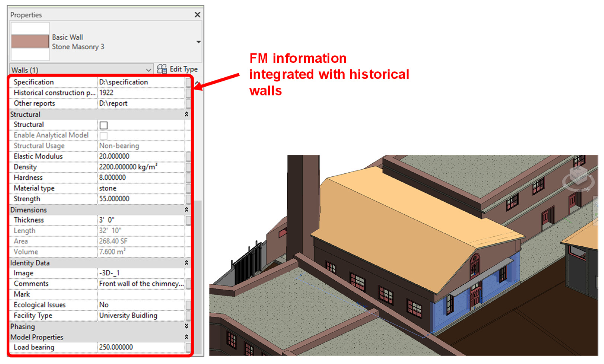
Task: Click the Stone Masonry 3 wall preview swatch
Action: point(30,41)
